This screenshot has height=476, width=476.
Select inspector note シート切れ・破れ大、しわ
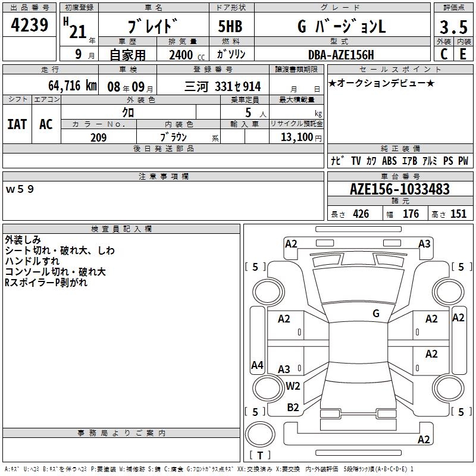[x=60, y=250]
